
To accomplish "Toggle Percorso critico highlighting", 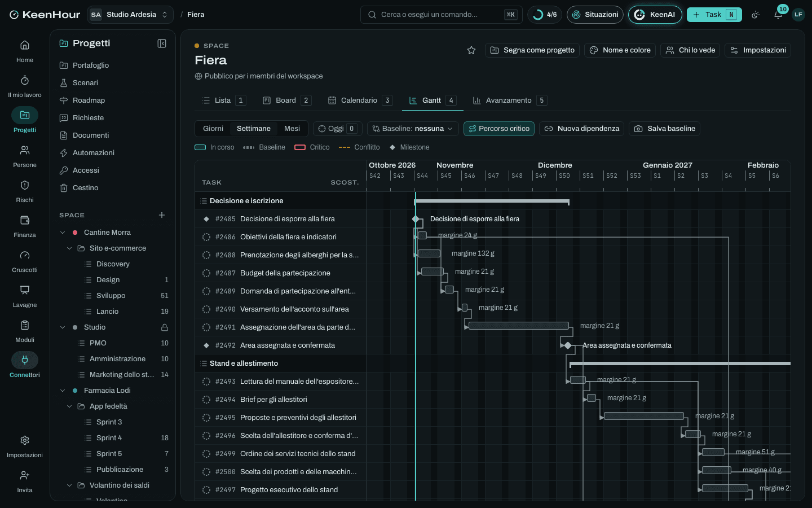I will (x=499, y=129).
